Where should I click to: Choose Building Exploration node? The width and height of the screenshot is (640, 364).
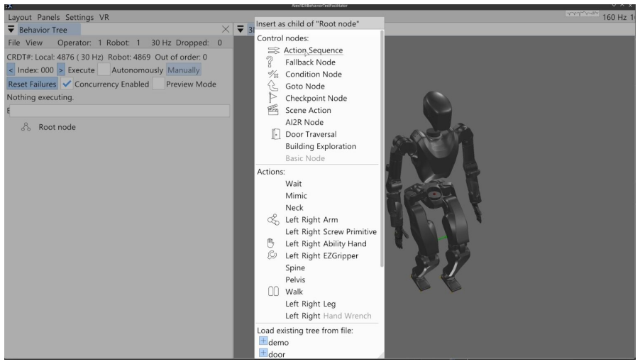pyautogui.click(x=321, y=146)
